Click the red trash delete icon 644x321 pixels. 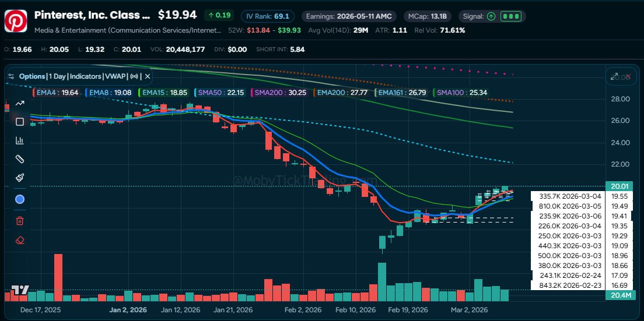(20, 220)
